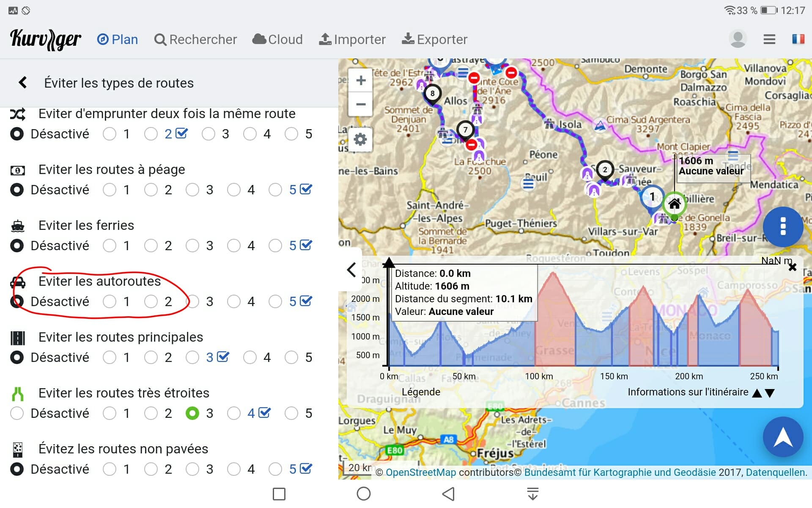Open the Cloud menu

[x=277, y=39]
